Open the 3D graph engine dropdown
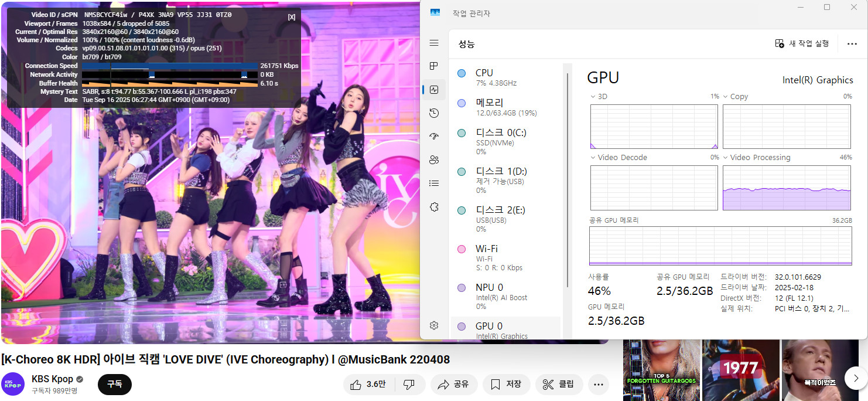868x401 pixels. click(599, 97)
